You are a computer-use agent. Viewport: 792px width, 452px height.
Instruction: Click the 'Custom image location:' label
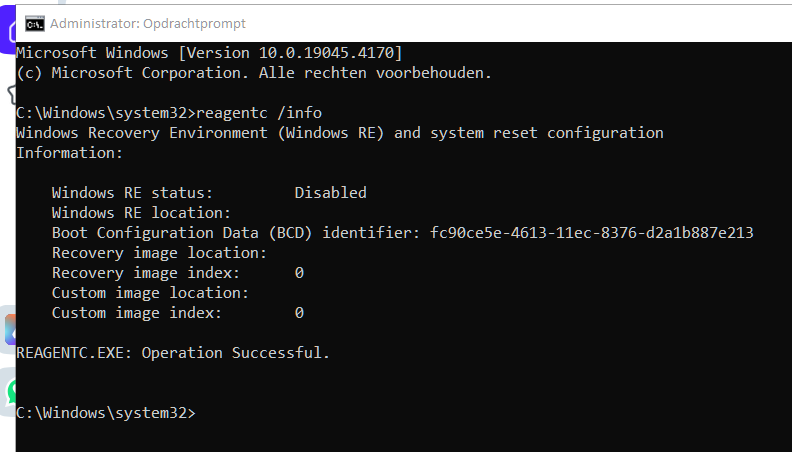tap(150, 293)
